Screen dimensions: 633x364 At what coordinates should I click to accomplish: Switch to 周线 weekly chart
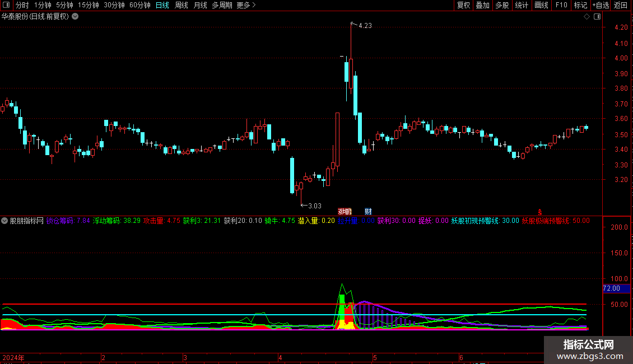(x=181, y=5)
